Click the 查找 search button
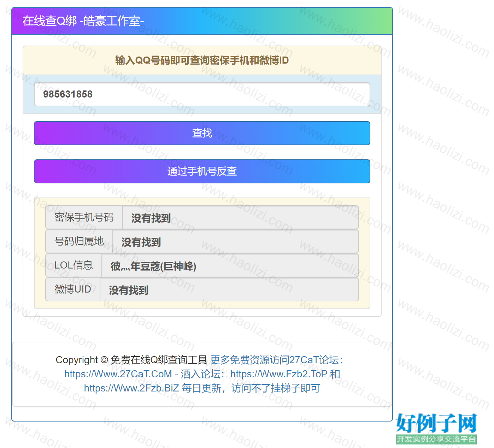 [202, 133]
